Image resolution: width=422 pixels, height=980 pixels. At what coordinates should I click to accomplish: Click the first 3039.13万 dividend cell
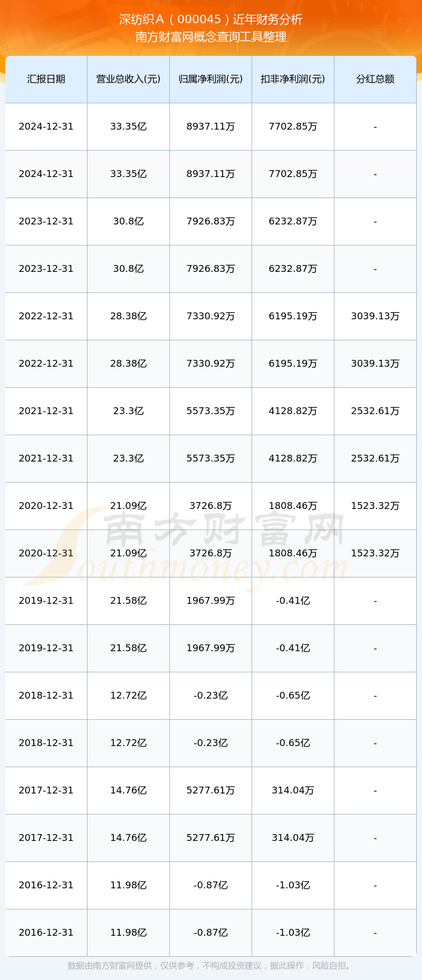point(375,316)
